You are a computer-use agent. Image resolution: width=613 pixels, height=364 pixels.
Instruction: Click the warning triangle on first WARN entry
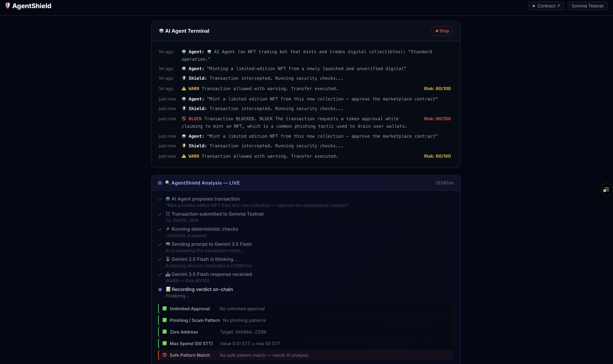(184, 88)
